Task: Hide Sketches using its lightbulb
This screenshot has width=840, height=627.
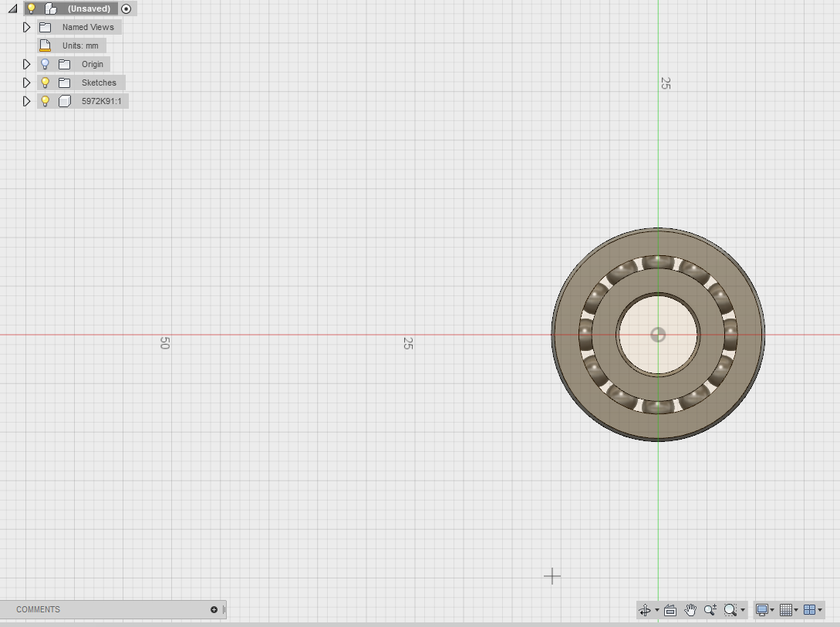Action: click(45, 83)
